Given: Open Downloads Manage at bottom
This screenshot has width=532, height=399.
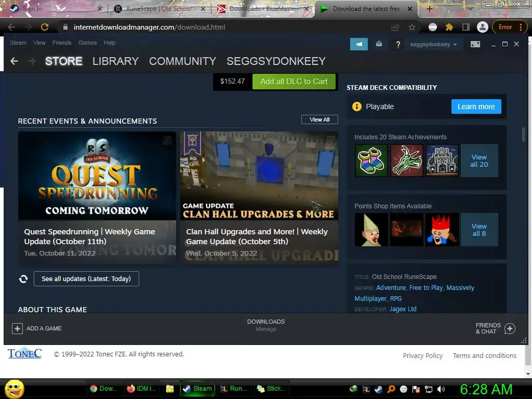Looking at the screenshot, I should [265, 325].
